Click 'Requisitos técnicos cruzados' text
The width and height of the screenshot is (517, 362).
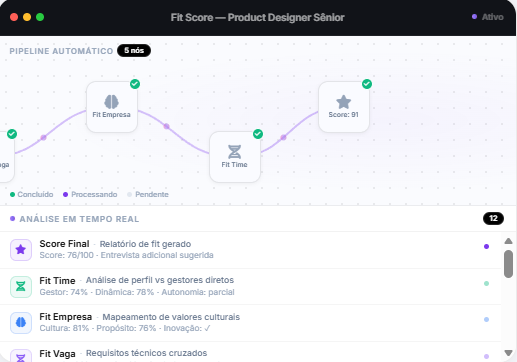pos(146,353)
